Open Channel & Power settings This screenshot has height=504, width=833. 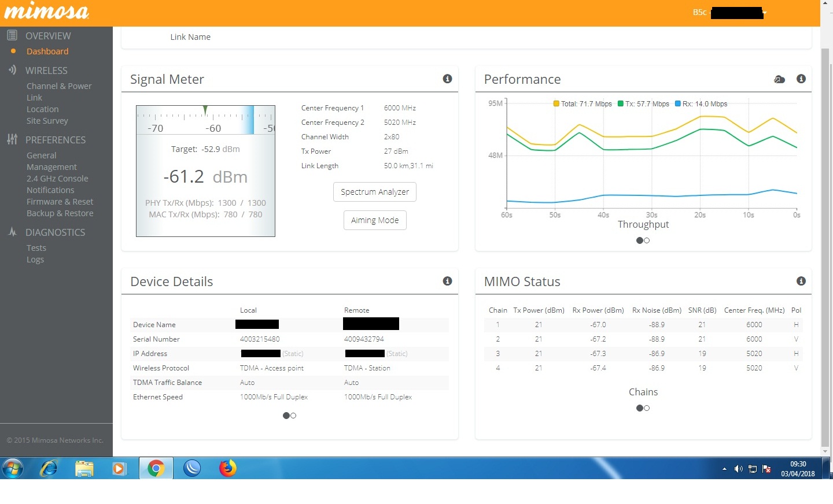[59, 86]
